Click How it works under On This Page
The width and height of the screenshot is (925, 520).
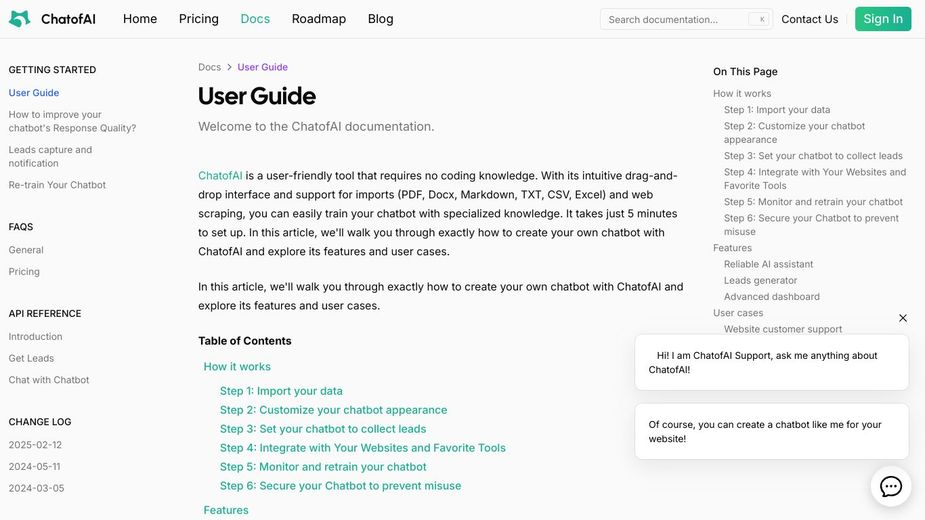tap(742, 94)
